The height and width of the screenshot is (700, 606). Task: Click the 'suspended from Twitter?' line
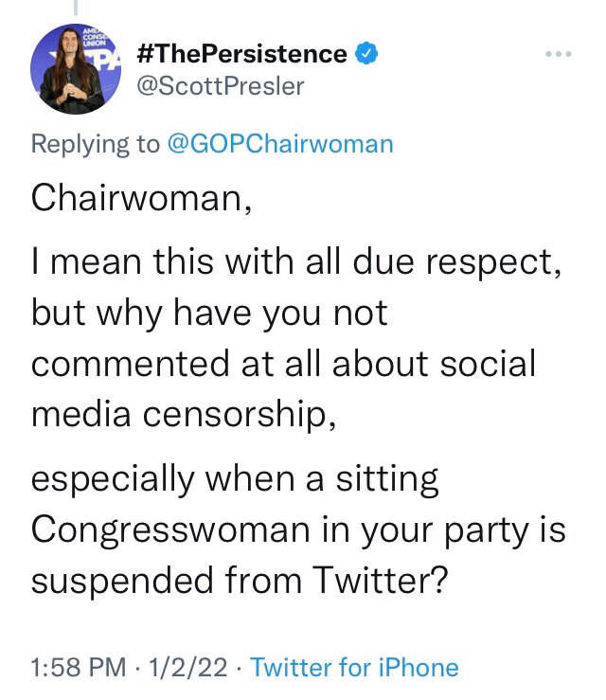[240, 581]
